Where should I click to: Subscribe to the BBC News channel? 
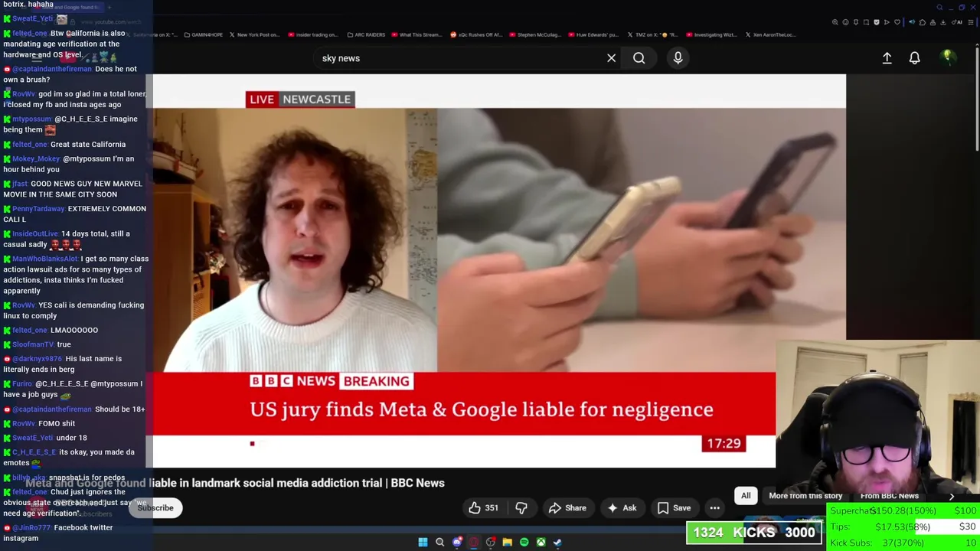(155, 508)
